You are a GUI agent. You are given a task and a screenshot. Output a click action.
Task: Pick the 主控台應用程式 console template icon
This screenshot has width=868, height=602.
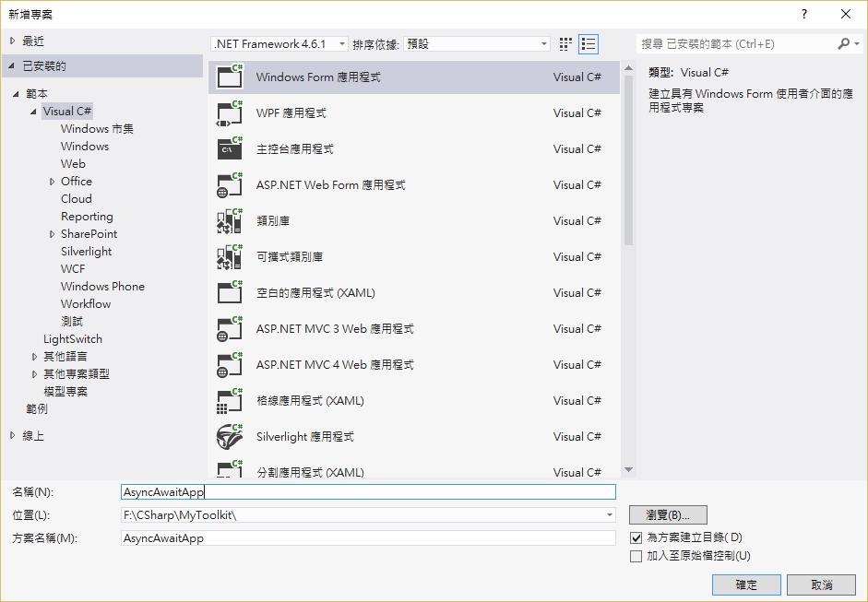(x=230, y=148)
